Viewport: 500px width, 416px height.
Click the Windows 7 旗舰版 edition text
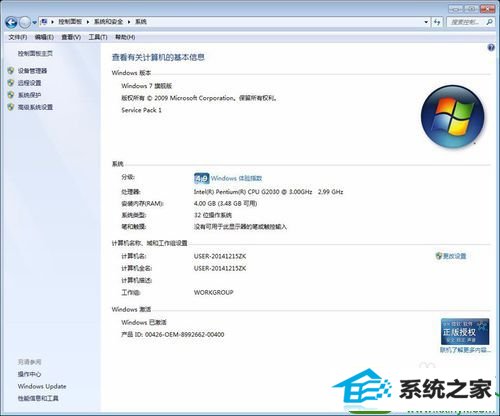(x=147, y=86)
